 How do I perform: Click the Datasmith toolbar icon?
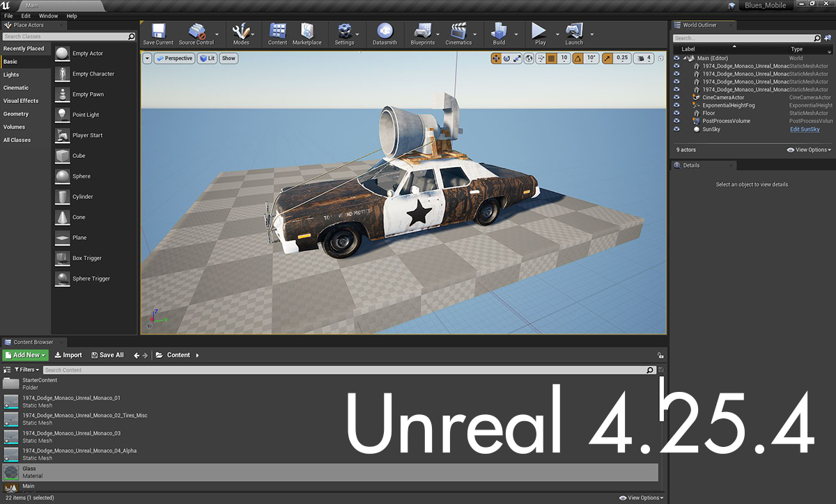(x=385, y=32)
